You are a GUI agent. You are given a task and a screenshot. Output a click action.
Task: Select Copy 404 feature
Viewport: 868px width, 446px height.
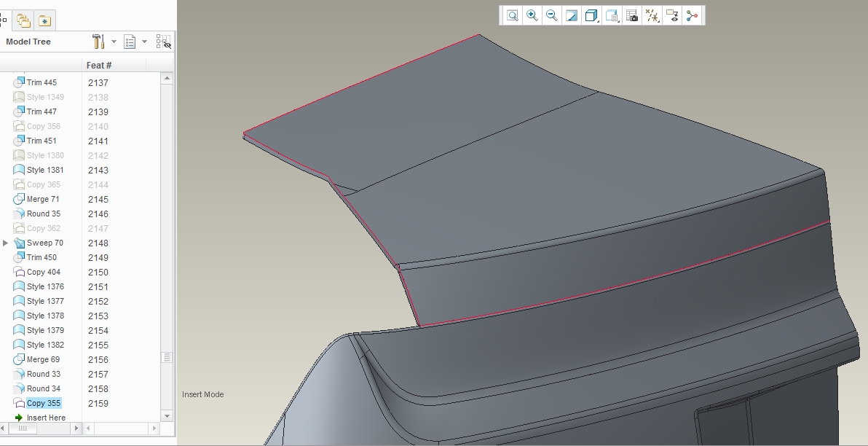pos(43,272)
